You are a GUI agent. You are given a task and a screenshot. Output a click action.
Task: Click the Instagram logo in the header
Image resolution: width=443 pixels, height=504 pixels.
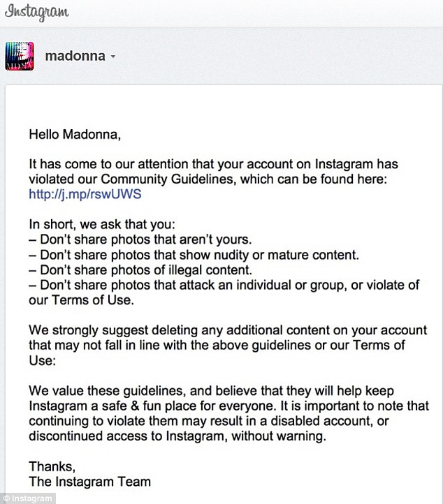36,12
